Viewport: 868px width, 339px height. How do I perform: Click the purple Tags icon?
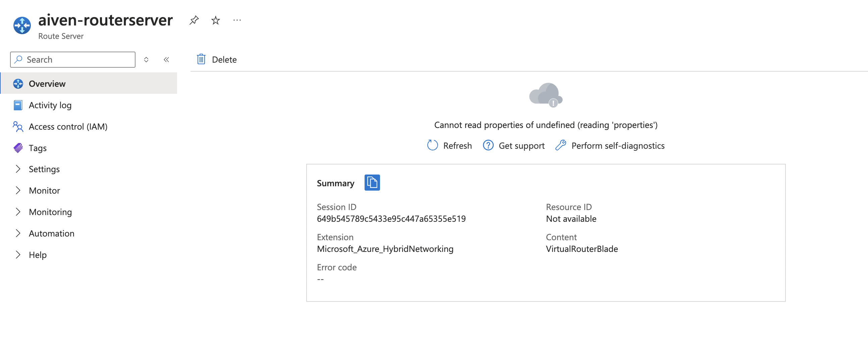pos(18,148)
